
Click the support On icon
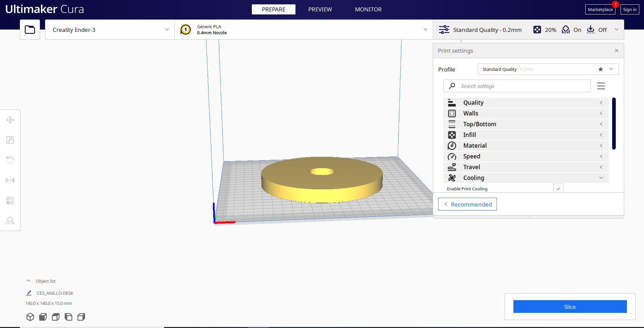pos(566,30)
